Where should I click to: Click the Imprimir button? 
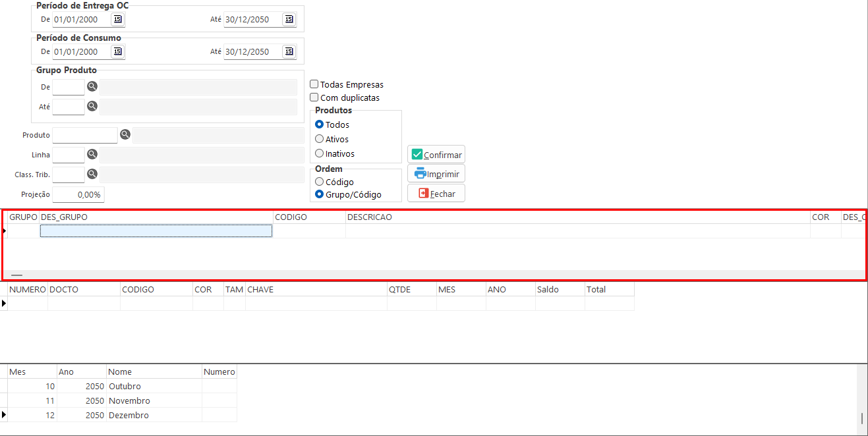point(436,174)
